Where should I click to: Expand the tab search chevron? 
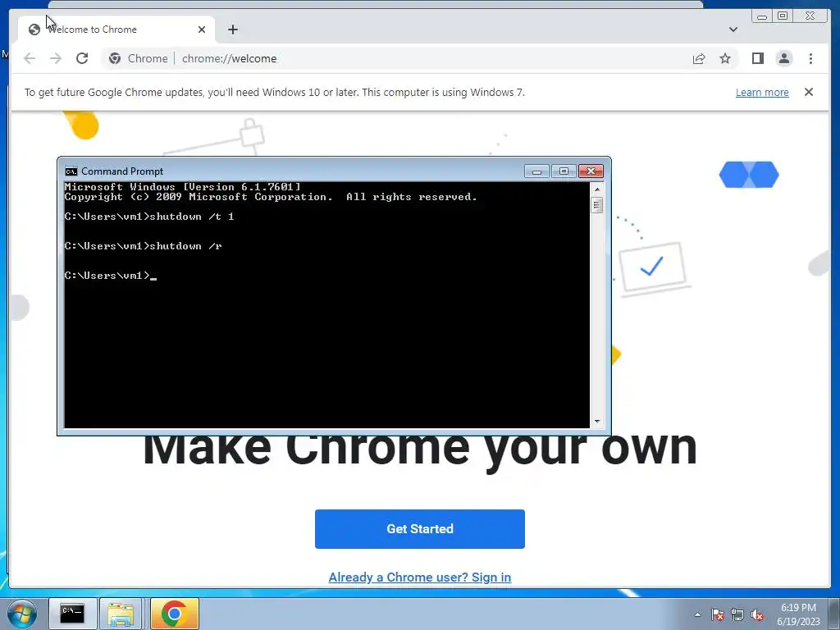pos(733,30)
